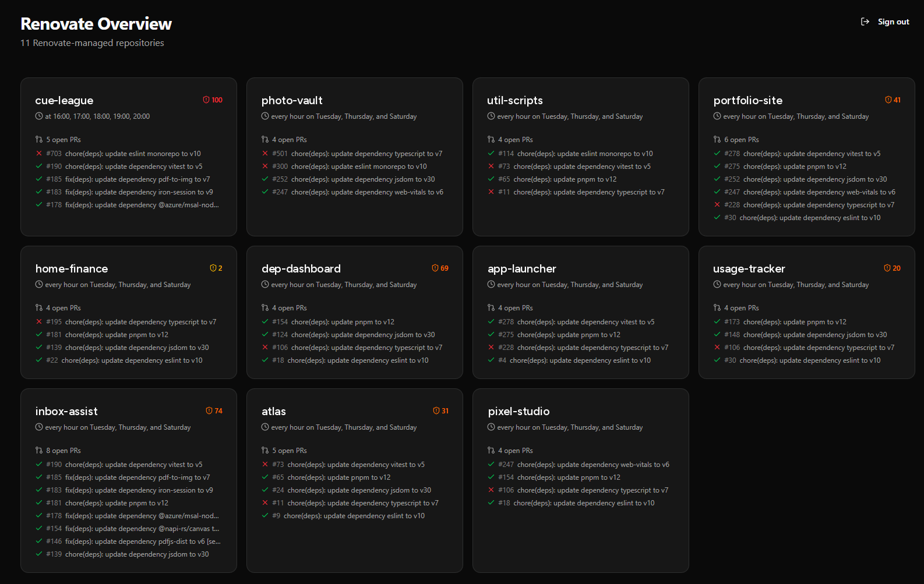Click the pull request icon beside atlas 5 open PRs
Viewport: 924px width, 584px height.
coord(265,451)
